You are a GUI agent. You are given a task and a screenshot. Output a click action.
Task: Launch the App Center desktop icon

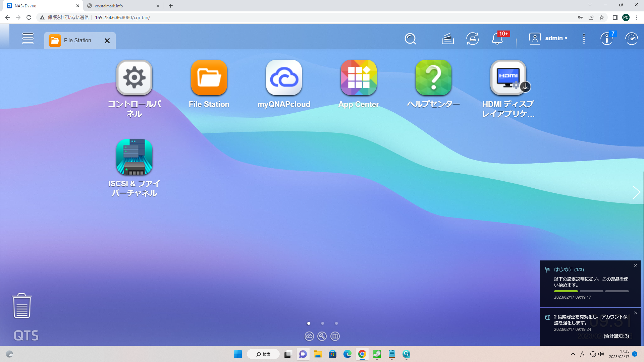[x=359, y=77]
